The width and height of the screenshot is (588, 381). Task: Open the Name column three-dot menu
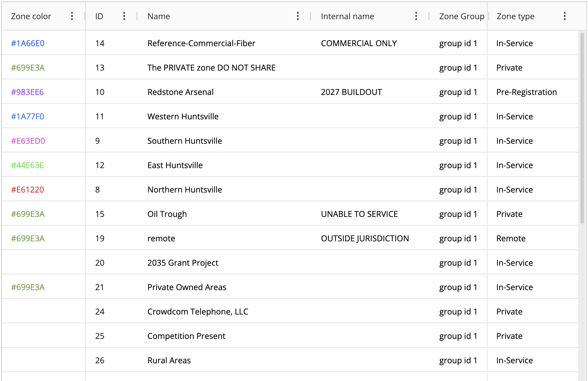point(298,16)
